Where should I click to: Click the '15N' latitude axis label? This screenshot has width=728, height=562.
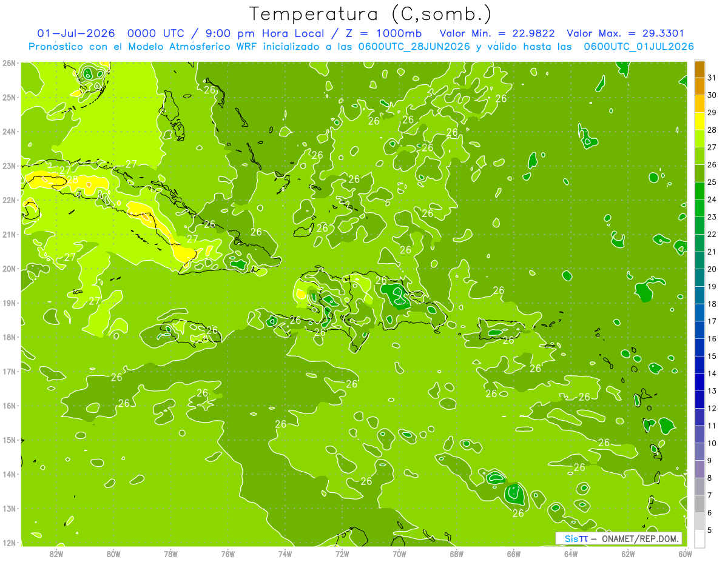click(x=9, y=440)
